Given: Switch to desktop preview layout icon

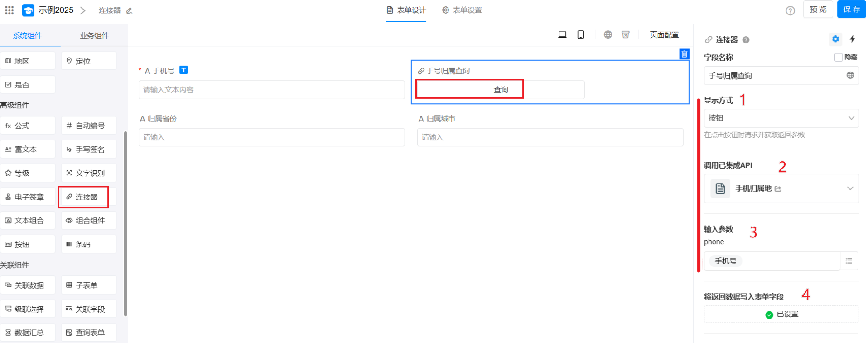Looking at the screenshot, I should click(562, 34).
